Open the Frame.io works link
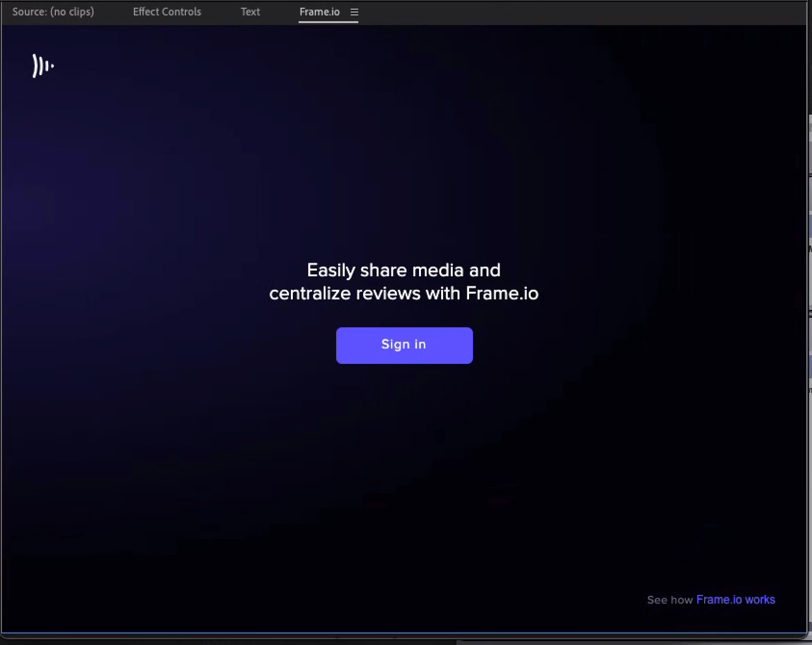812x645 pixels. coord(735,600)
